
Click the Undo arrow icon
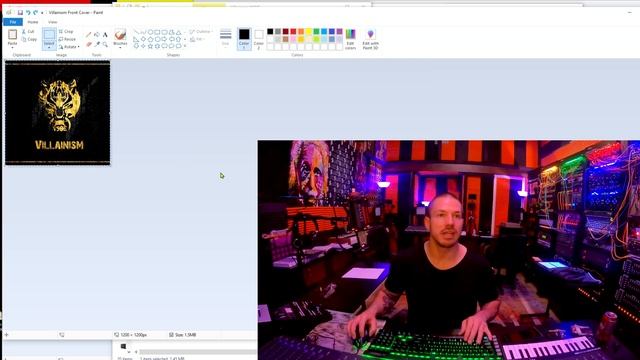[x=28, y=13]
